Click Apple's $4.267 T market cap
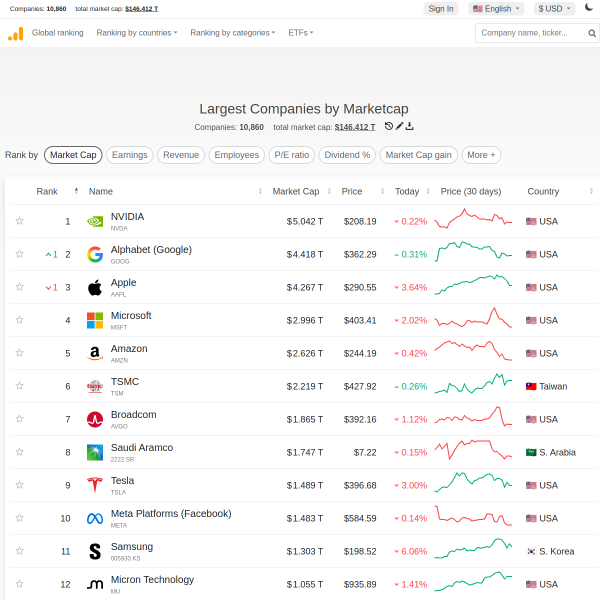Image resolution: width=600 pixels, height=600 pixels. click(x=305, y=287)
